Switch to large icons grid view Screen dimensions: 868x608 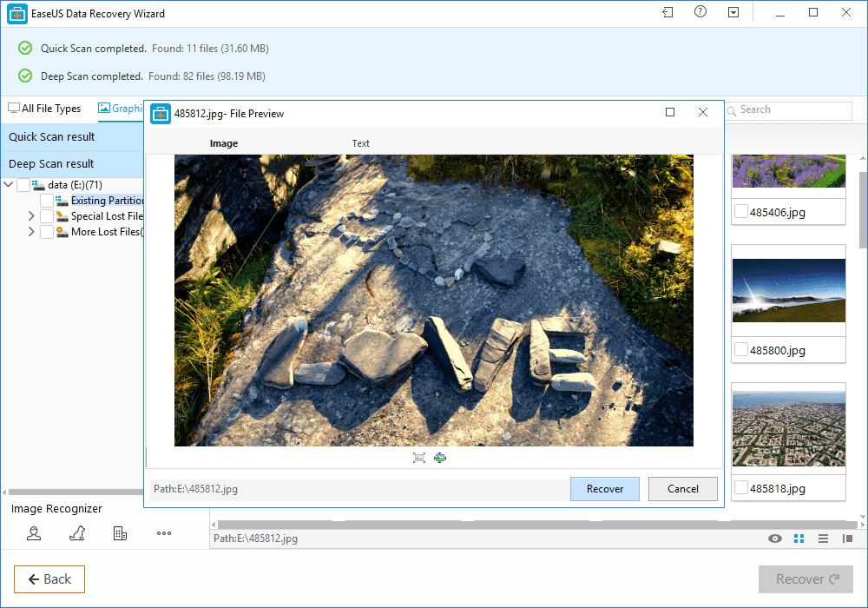click(x=799, y=539)
